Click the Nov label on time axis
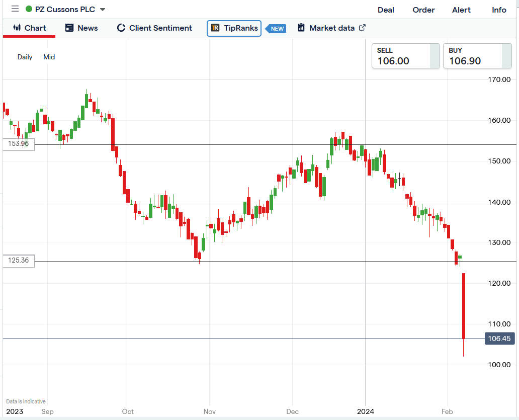 point(210,411)
